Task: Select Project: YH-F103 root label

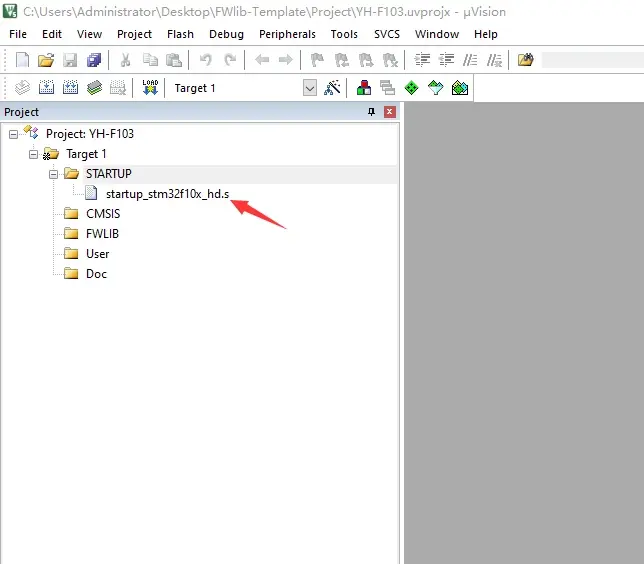Action: coord(90,134)
